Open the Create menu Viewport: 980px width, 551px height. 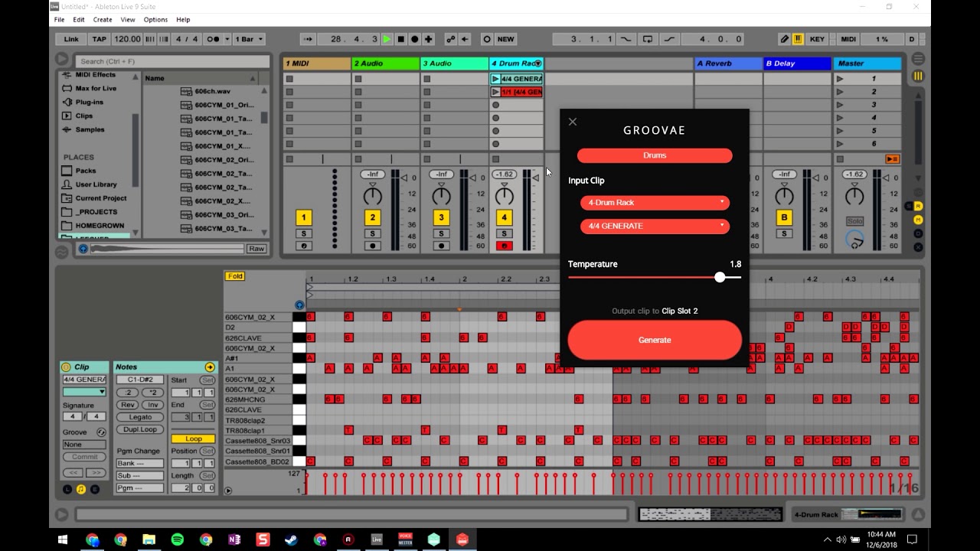tap(103, 19)
